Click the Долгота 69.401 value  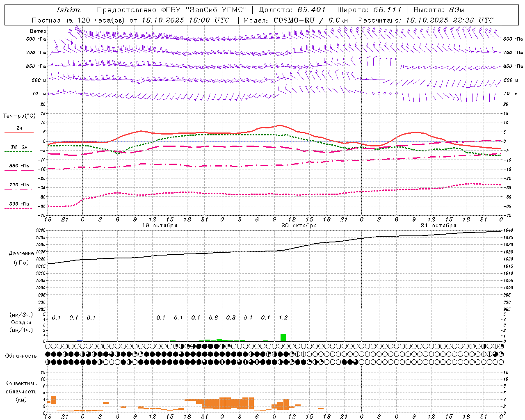[x=312, y=10]
